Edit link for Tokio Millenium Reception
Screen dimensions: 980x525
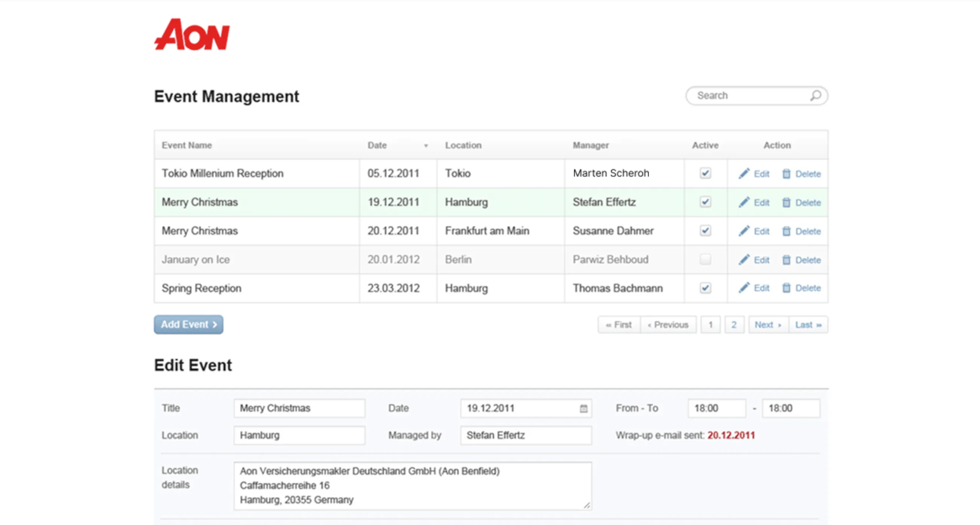click(x=761, y=174)
